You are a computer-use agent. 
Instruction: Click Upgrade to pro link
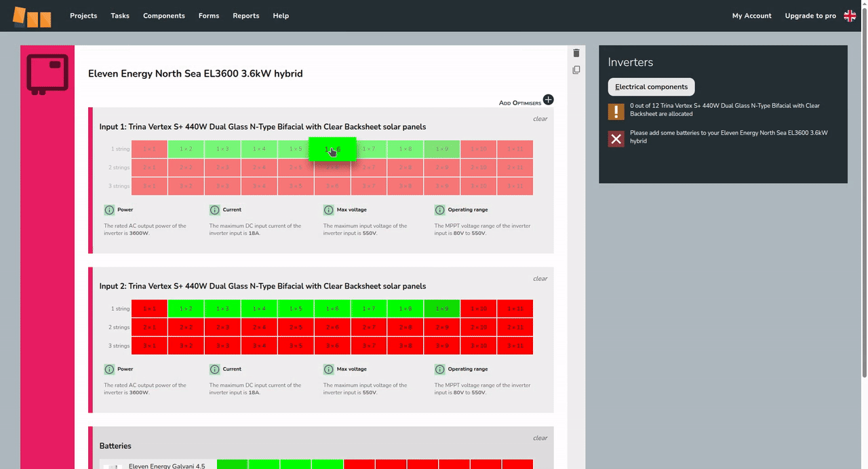click(810, 16)
